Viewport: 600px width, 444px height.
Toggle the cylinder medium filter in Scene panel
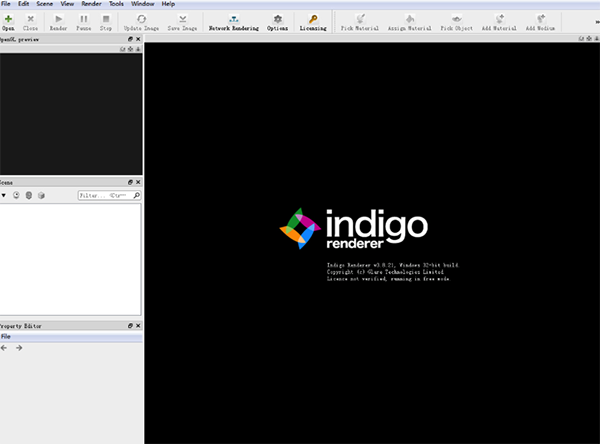[29, 195]
